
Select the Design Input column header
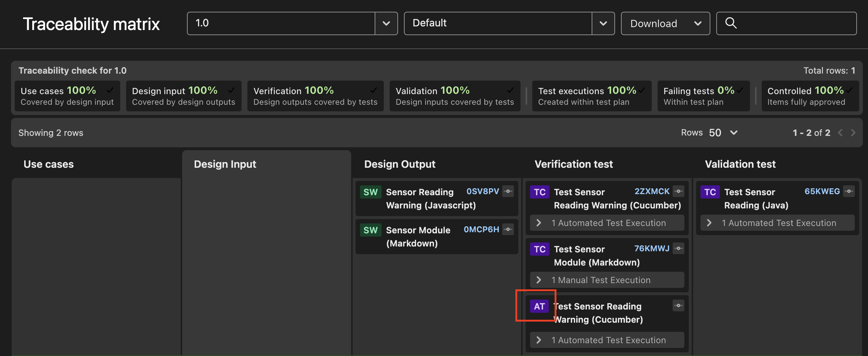(x=225, y=164)
